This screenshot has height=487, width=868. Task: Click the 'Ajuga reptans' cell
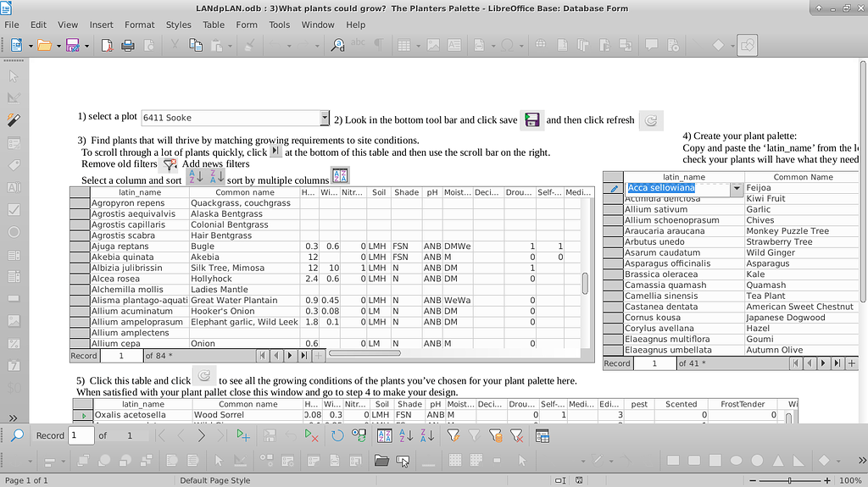coord(140,246)
